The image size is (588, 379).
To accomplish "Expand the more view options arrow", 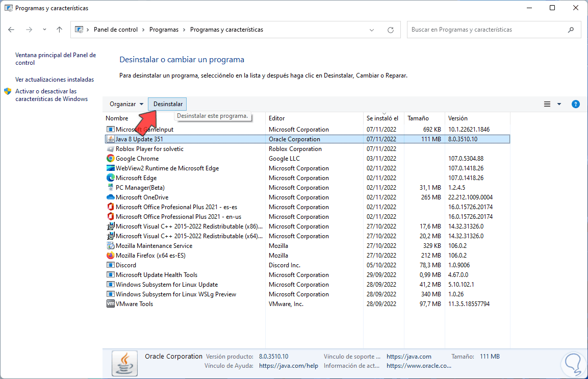I will (x=559, y=104).
